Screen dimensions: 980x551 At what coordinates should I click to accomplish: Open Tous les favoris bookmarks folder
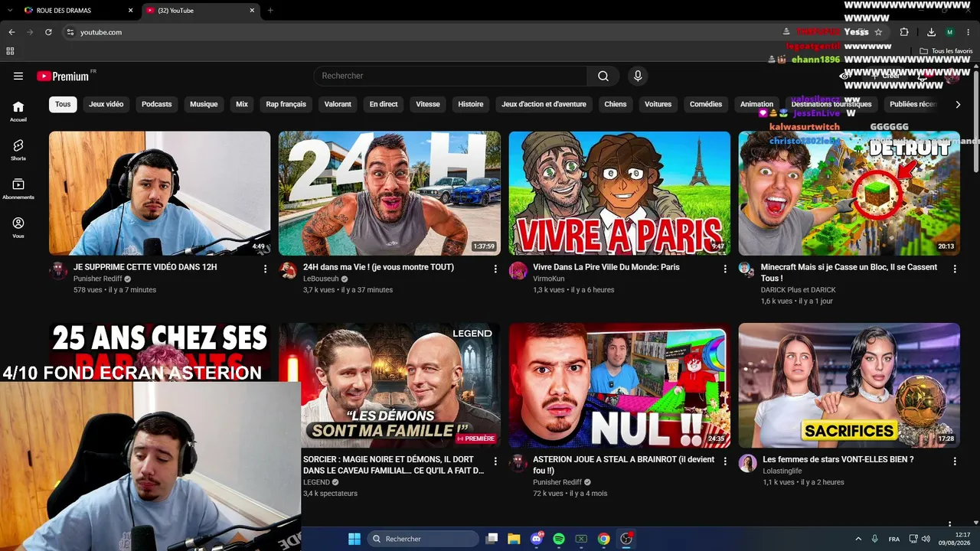click(946, 51)
